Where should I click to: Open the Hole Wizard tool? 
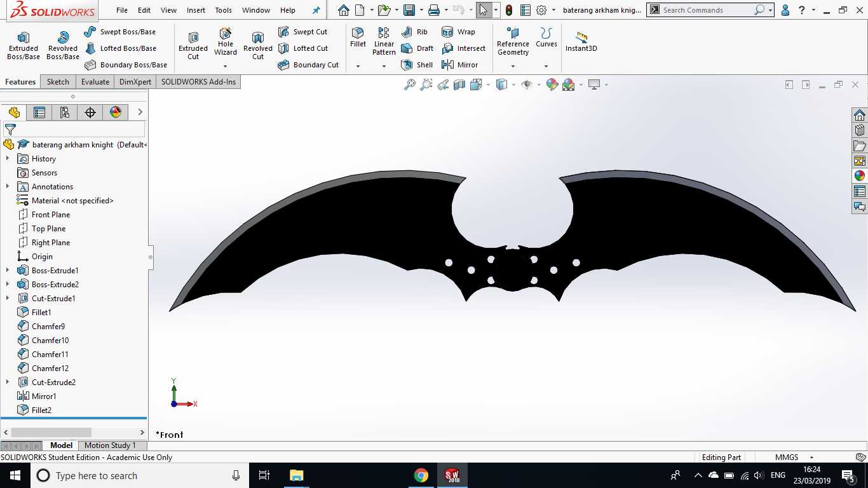click(x=226, y=42)
